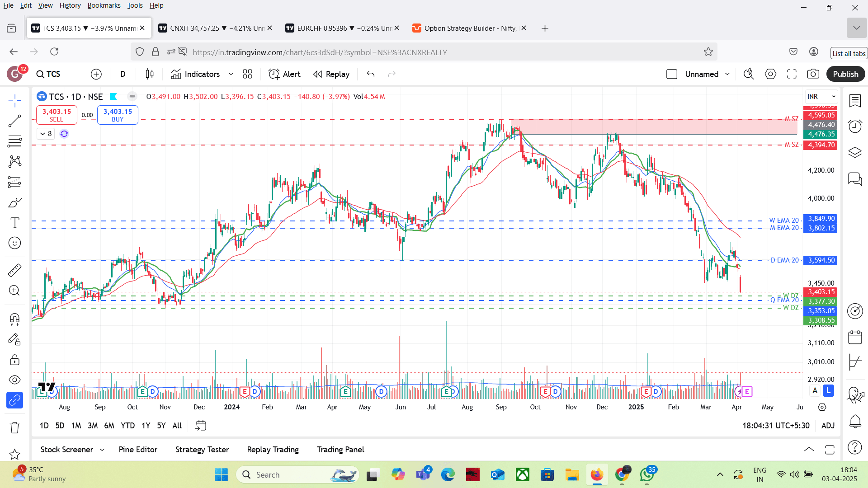The image size is (868, 488).
Task: Open the economic calendar panel
Action: tap(855, 337)
